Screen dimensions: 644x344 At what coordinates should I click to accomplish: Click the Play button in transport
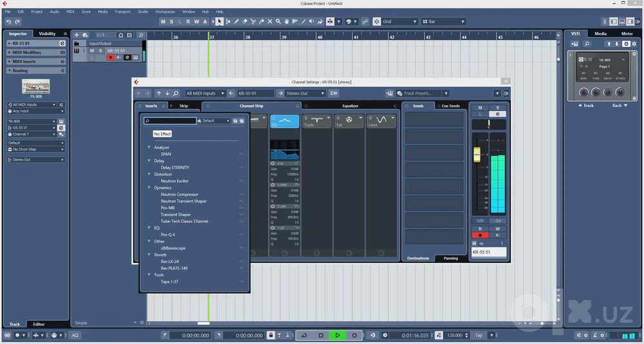point(337,336)
